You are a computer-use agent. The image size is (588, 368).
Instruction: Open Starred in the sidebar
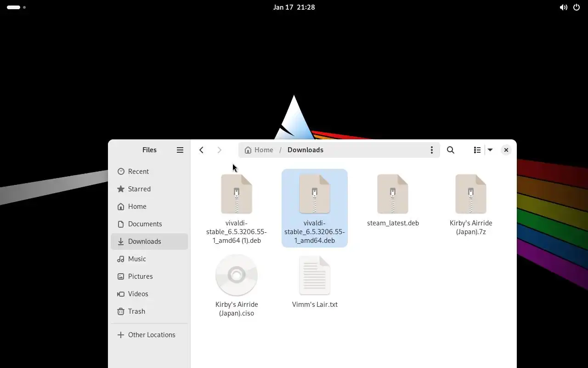149,189
